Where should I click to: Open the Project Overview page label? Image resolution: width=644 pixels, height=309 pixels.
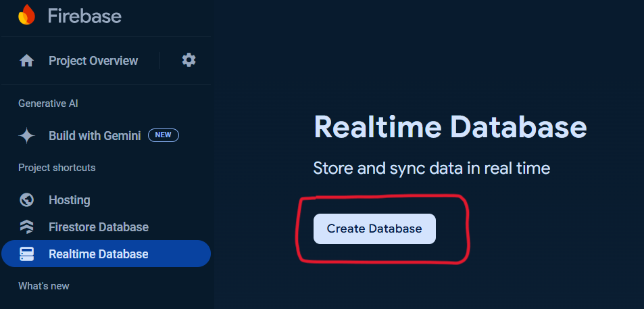[x=93, y=61]
